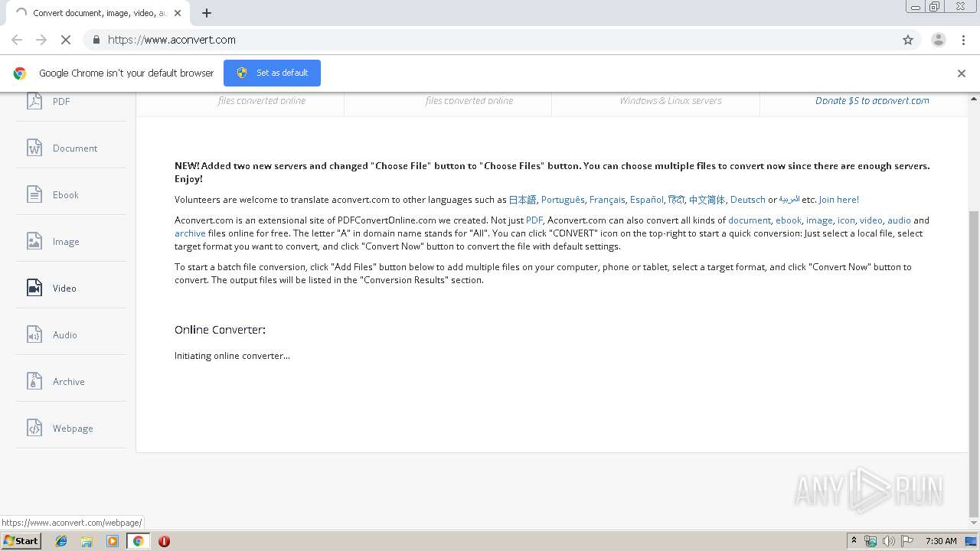Open the volume control in system tray
980x551 pixels.
[x=889, y=541]
